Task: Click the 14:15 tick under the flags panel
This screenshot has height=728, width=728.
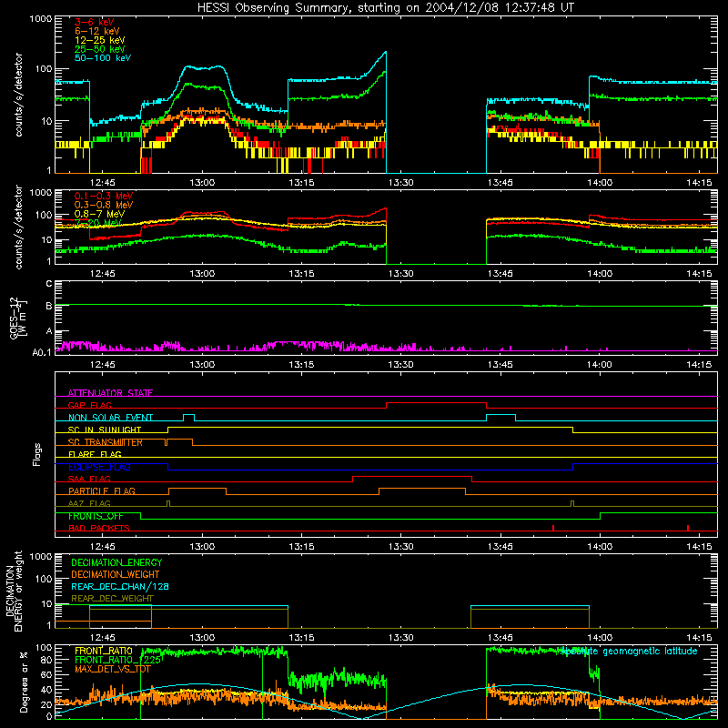Action: [x=699, y=547]
